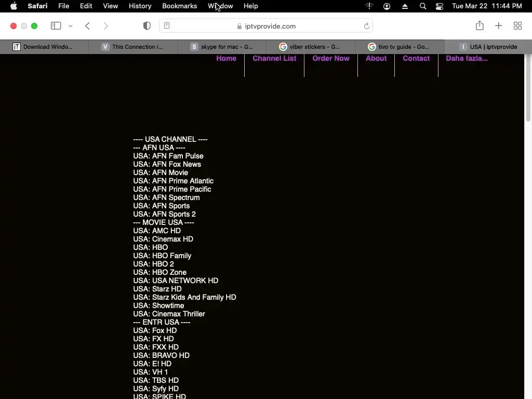The height and width of the screenshot is (399, 532).
Task: Open the File menu
Action: coord(63,6)
